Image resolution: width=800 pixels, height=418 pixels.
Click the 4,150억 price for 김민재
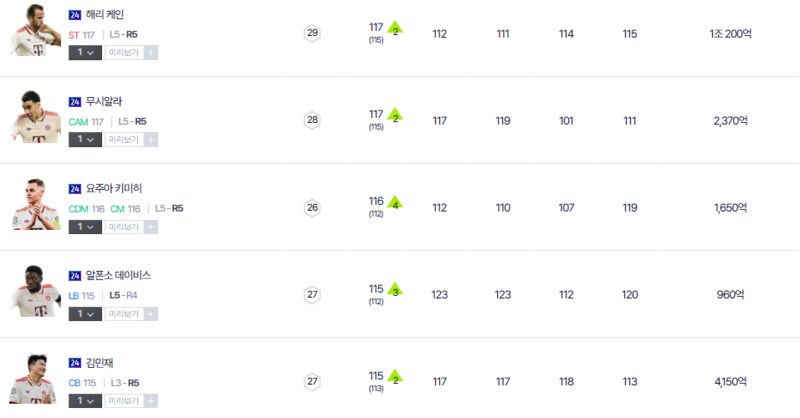(x=730, y=381)
